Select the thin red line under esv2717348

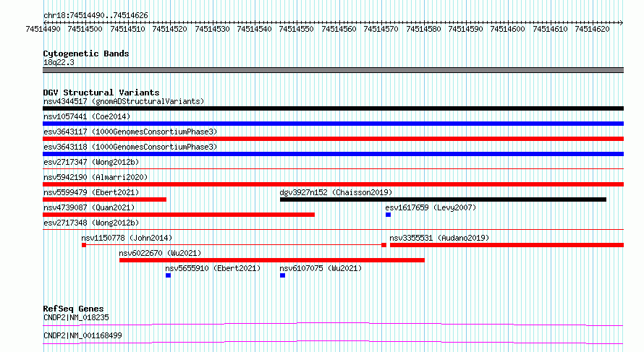[333, 229]
